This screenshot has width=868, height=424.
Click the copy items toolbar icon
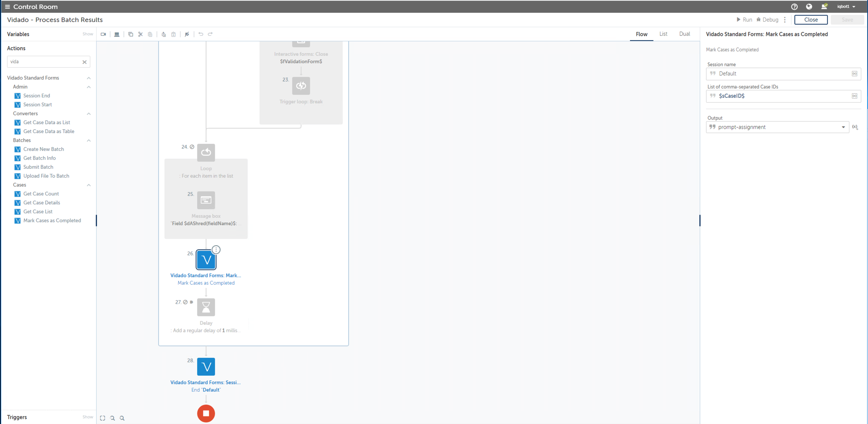[131, 34]
